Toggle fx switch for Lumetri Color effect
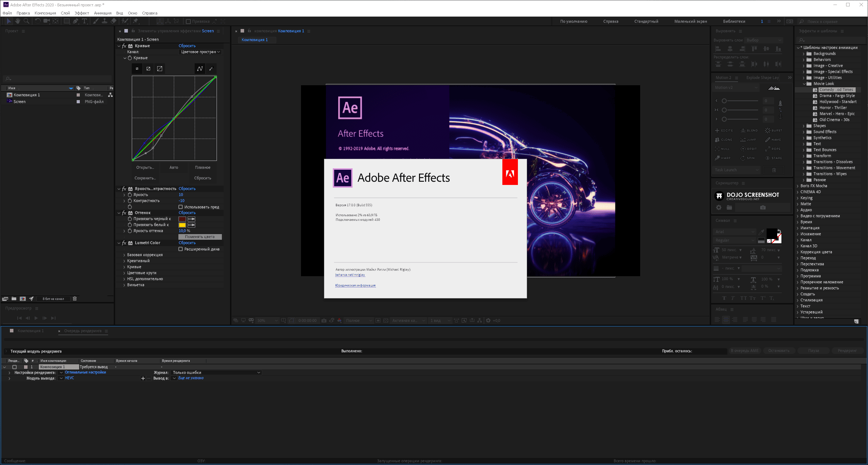Screen dimensions: 868x465 click(x=124, y=243)
